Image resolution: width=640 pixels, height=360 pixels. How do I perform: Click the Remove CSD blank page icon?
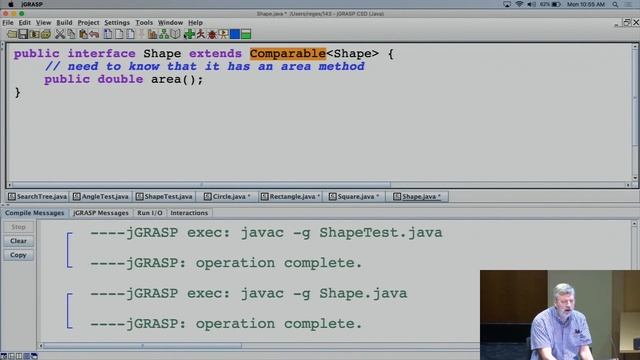[x=119, y=34]
